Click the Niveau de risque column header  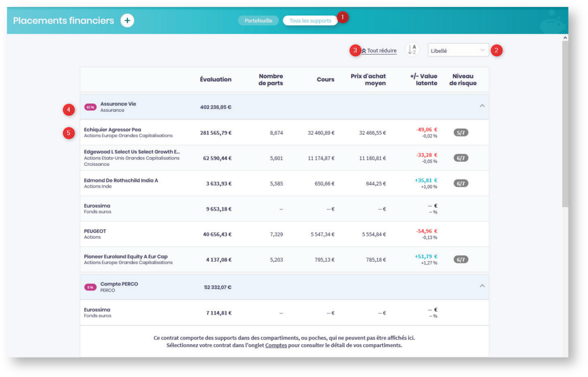464,79
